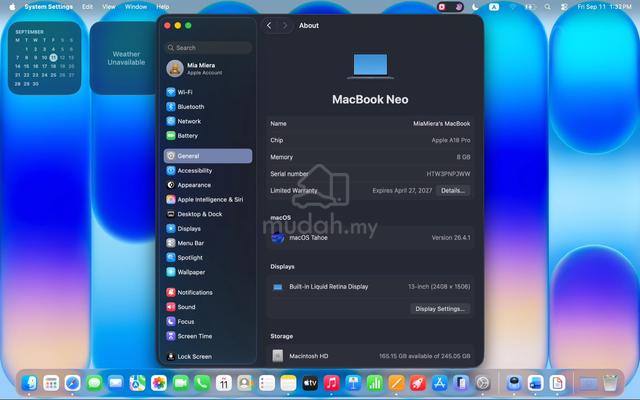The width and height of the screenshot is (640, 400).
Task: Open the View menu
Action: (x=109, y=7)
